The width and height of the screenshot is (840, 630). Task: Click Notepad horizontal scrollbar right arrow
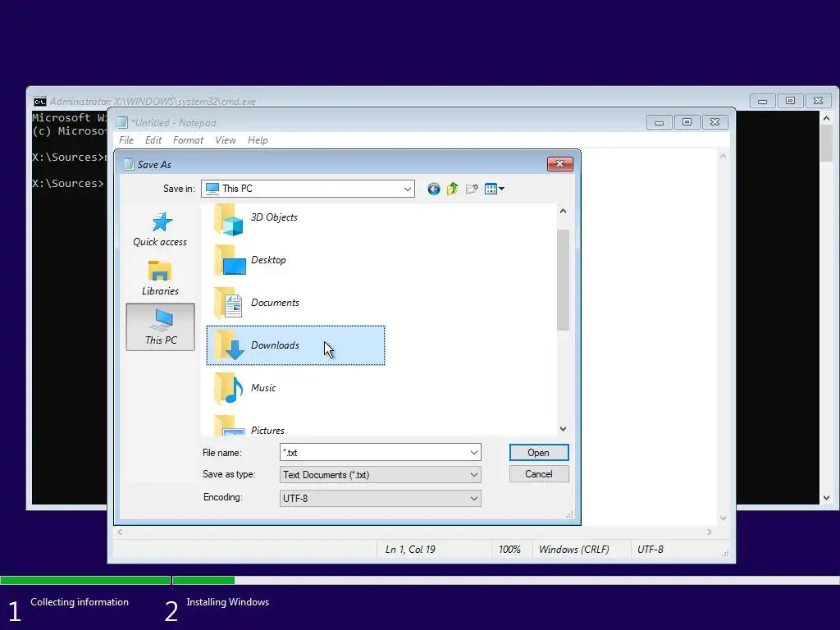click(x=710, y=532)
